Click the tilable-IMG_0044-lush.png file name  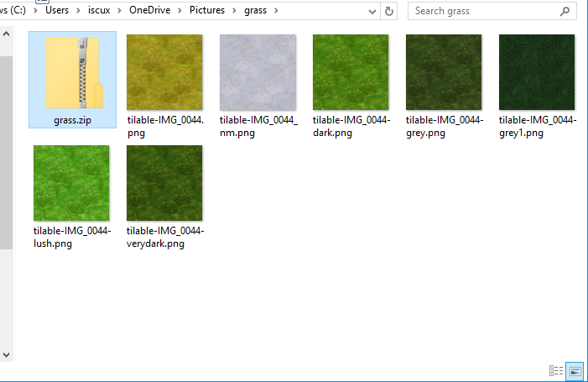72,237
